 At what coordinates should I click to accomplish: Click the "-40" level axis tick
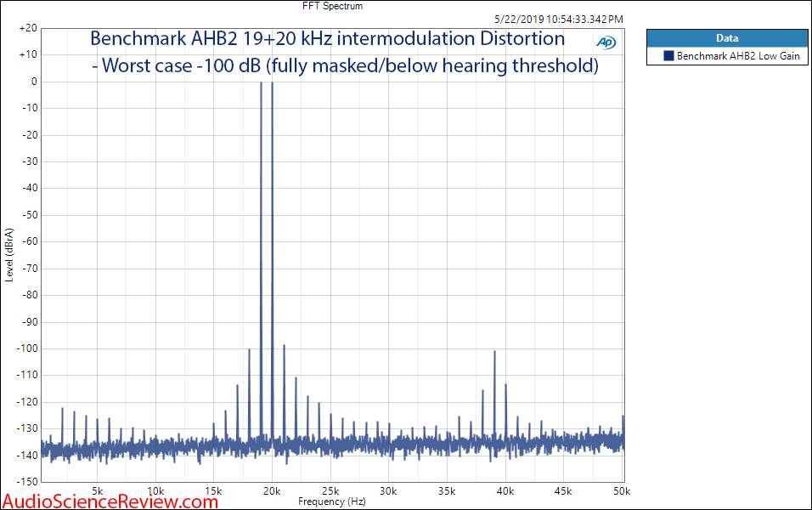tap(30, 188)
